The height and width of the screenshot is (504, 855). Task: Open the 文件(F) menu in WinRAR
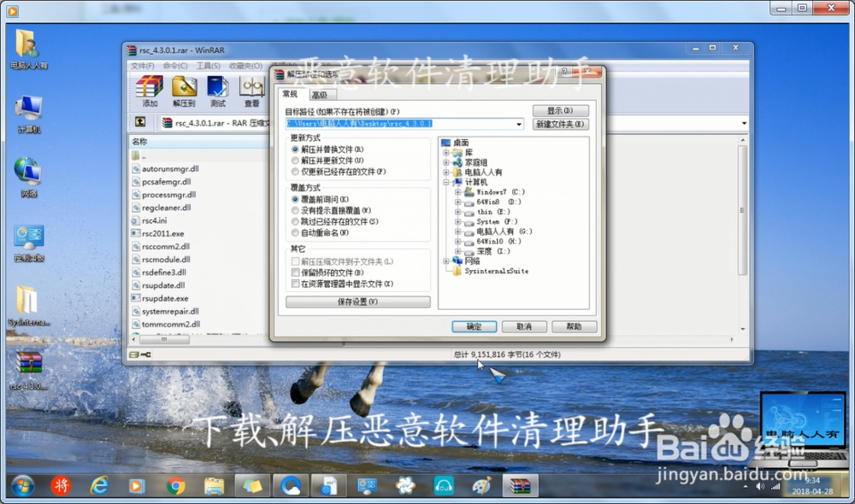point(142,66)
